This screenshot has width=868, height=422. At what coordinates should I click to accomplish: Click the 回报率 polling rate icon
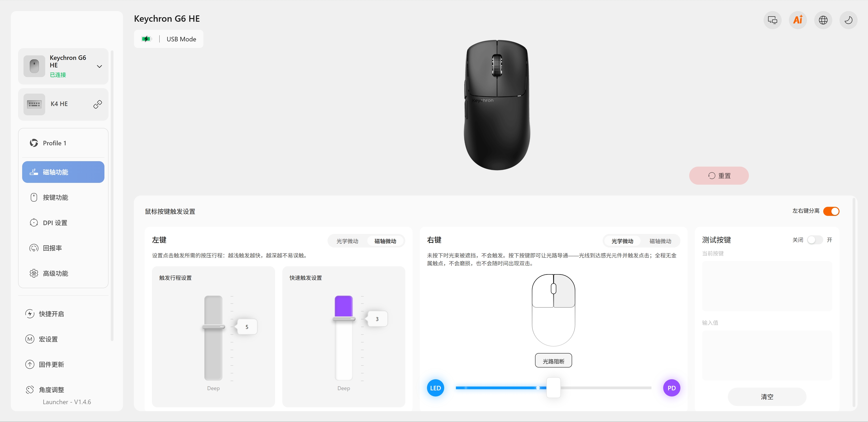tap(34, 248)
